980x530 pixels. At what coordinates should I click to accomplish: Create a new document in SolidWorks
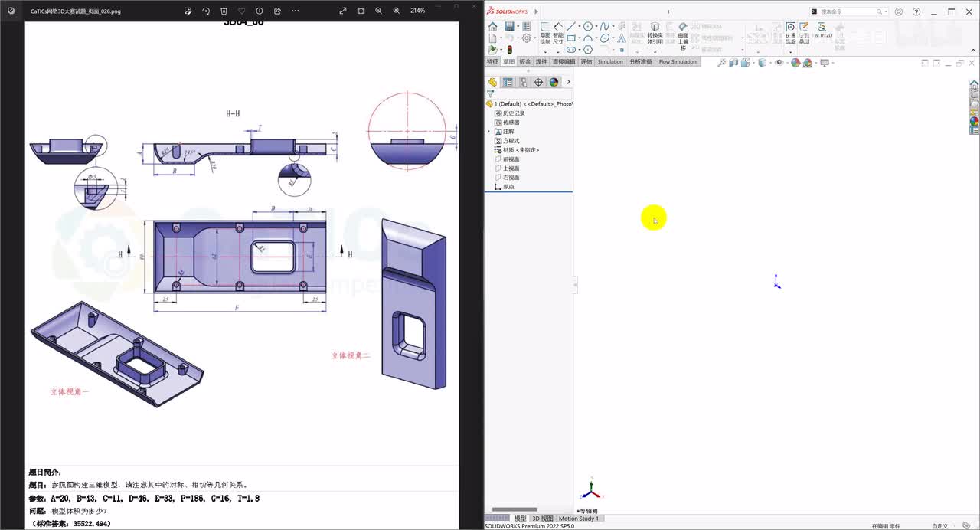pos(492,38)
